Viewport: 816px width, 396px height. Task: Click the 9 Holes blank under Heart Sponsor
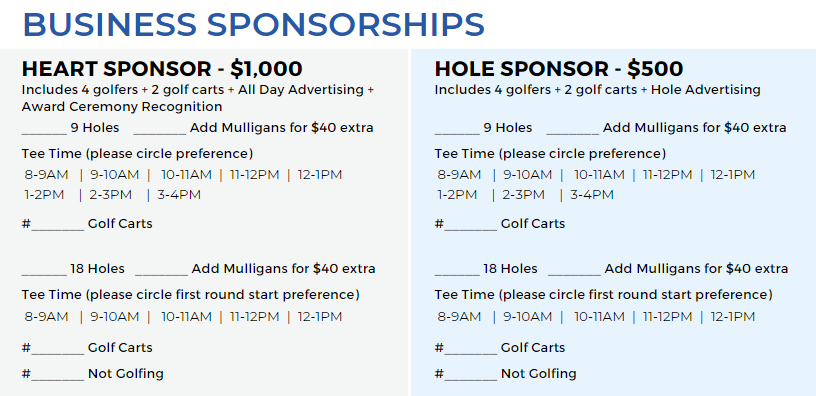click(x=44, y=132)
